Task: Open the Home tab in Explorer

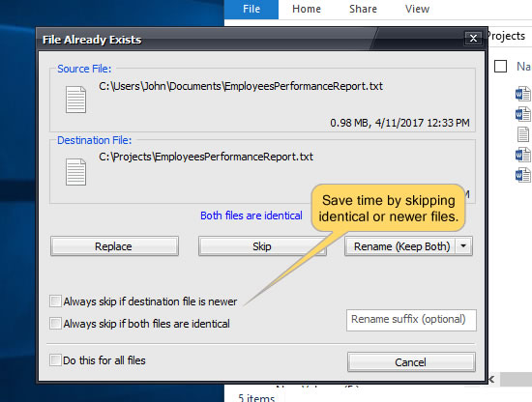Action: 307,9
